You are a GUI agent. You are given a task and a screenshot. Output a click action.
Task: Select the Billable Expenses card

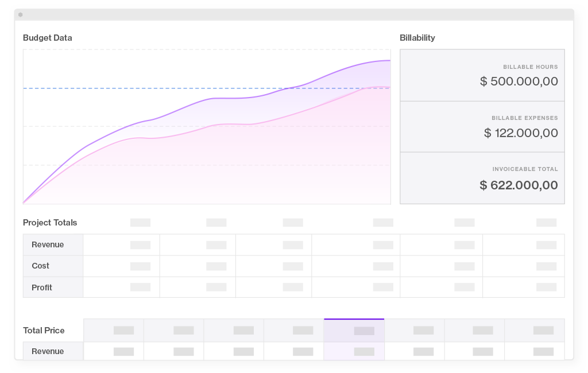[482, 126]
